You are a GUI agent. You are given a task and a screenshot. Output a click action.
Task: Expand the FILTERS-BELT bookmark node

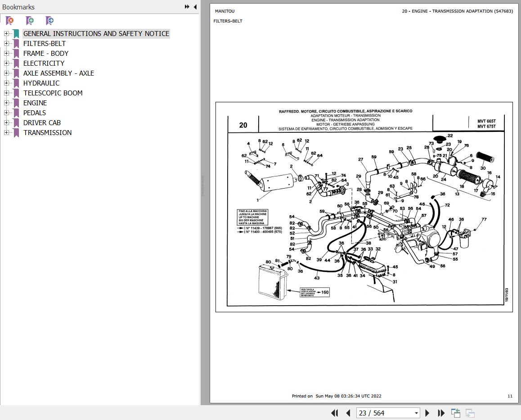point(6,44)
